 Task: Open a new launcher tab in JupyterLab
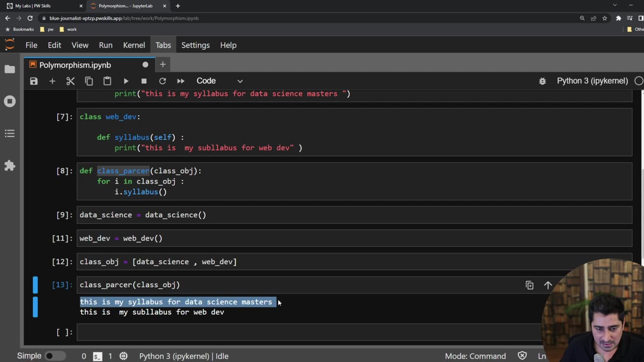click(x=163, y=64)
